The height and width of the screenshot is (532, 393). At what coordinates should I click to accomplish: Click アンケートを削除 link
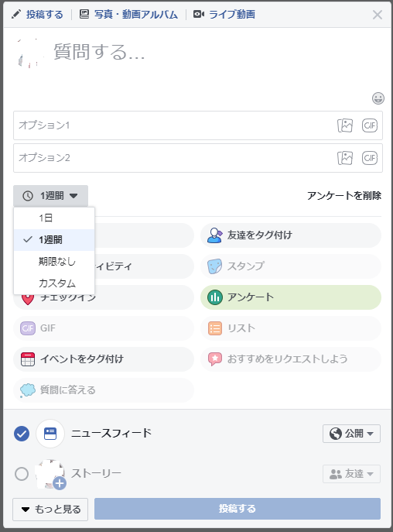[344, 196]
